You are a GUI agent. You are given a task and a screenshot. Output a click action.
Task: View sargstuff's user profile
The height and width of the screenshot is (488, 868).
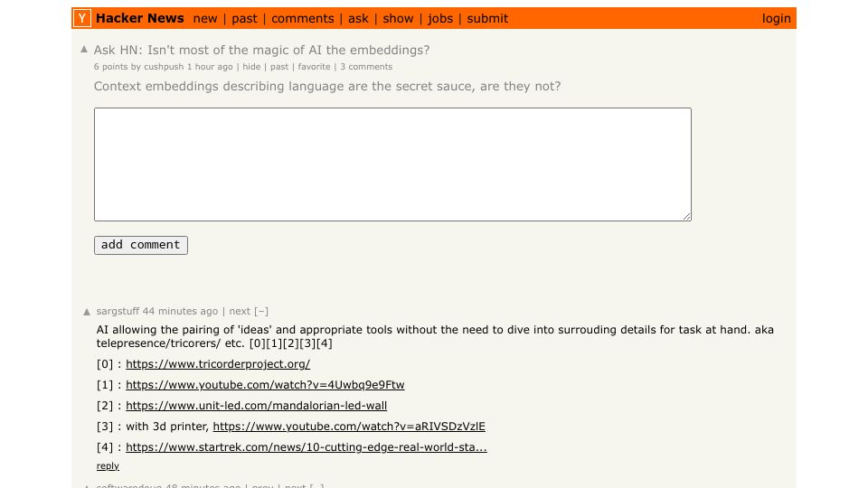point(118,312)
